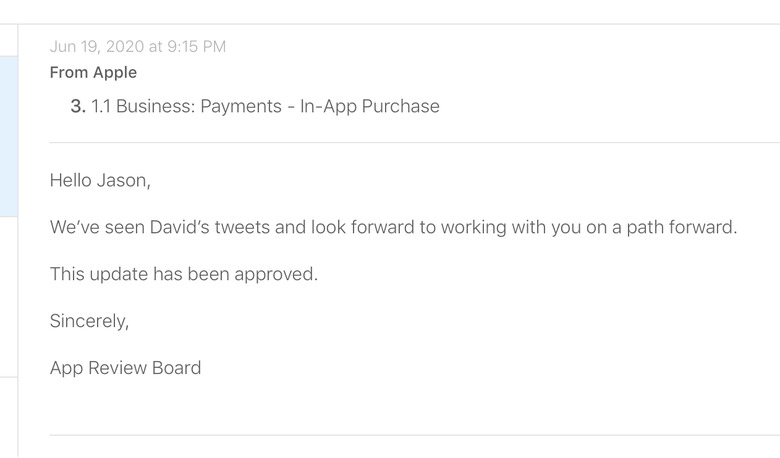Image resolution: width=780 pixels, height=458 pixels.
Task: Click the word "Business" in guideline heading
Action: click(x=155, y=106)
